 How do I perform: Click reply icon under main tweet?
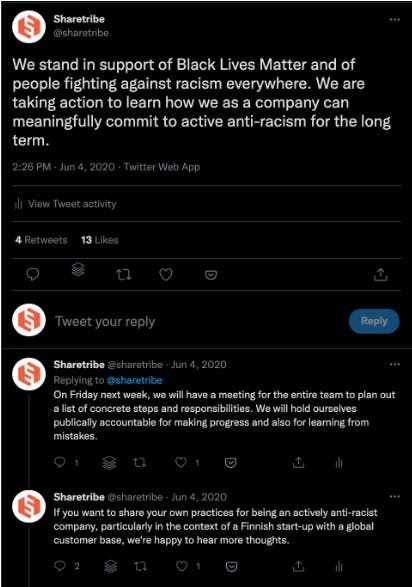(x=33, y=275)
